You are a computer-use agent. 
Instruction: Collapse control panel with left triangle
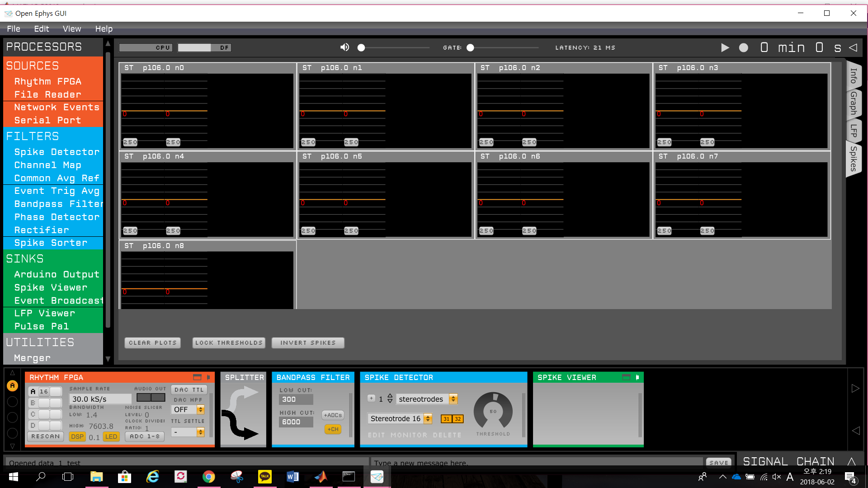click(853, 47)
